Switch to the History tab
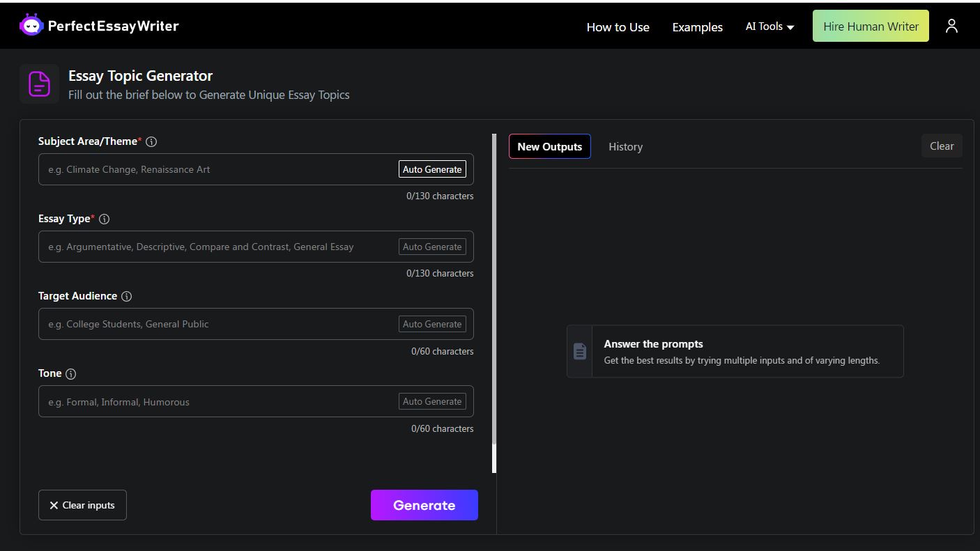Viewport: 980px width, 551px height. pos(625,147)
